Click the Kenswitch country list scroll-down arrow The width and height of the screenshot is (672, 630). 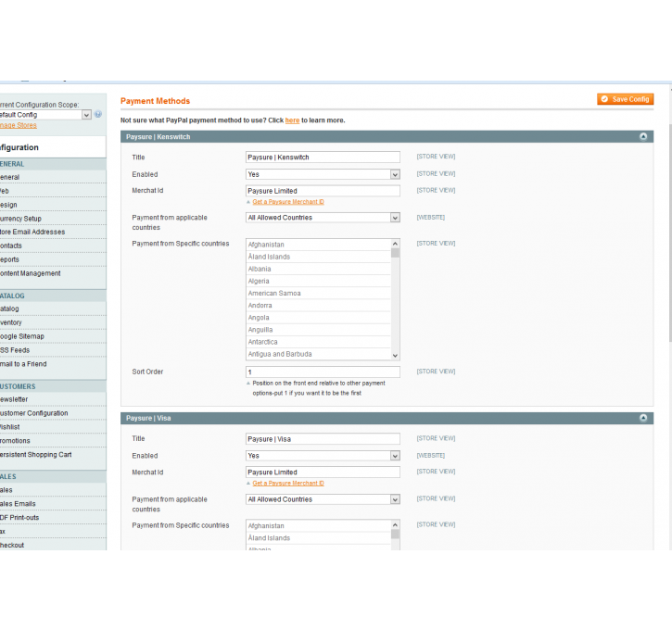tap(395, 356)
